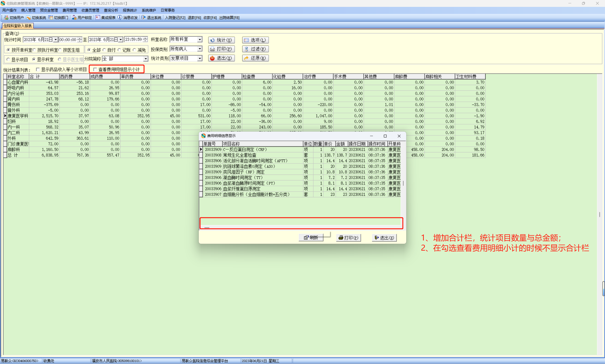Image resolution: width=605 pixels, height=364 pixels.
Task: Open the 报表统计 menu
Action: point(130,10)
